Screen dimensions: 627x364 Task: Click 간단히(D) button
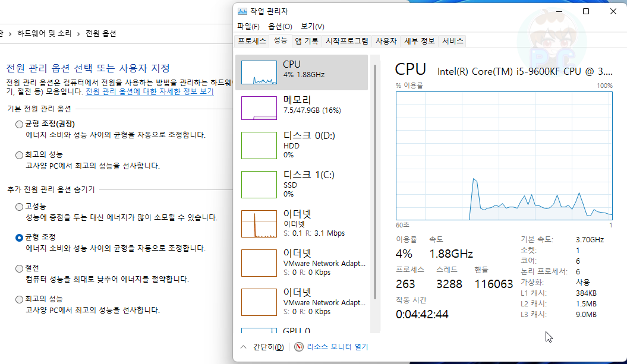pos(268,347)
